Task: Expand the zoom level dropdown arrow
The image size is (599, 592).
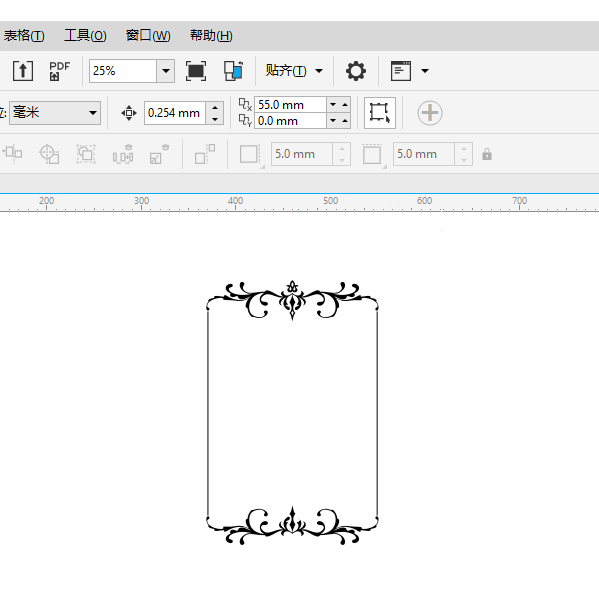Action: [165, 71]
